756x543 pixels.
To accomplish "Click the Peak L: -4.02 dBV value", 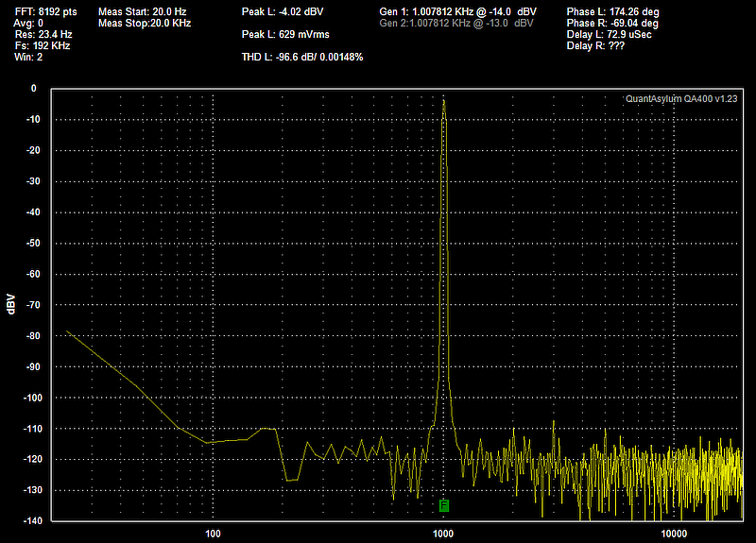I will pos(283,11).
